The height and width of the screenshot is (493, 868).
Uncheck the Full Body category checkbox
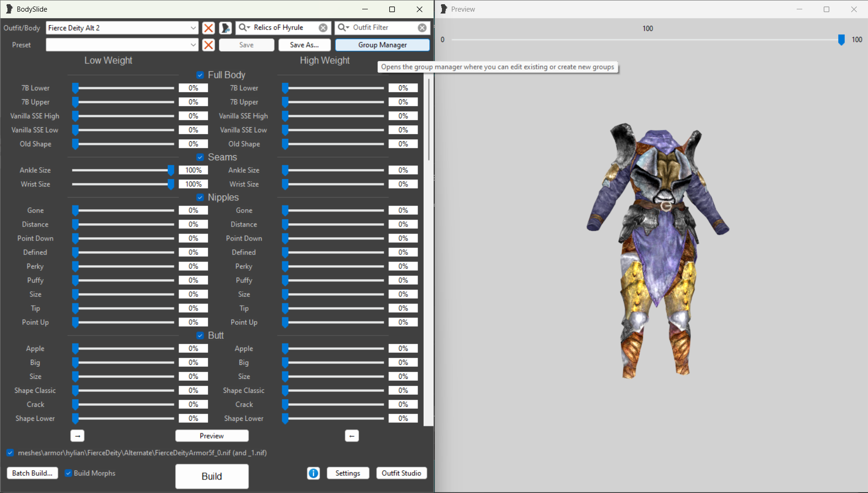[x=200, y=75]
